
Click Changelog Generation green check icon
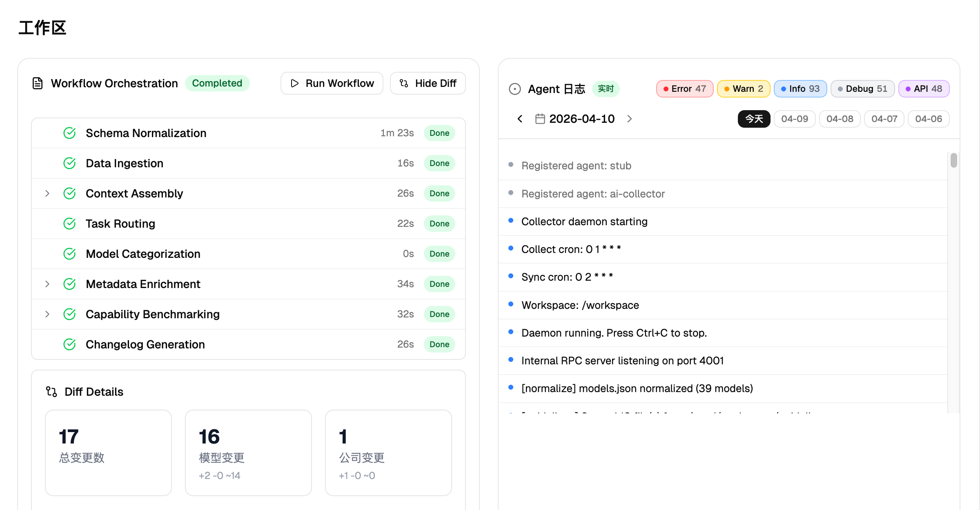(x=70, y=344)
